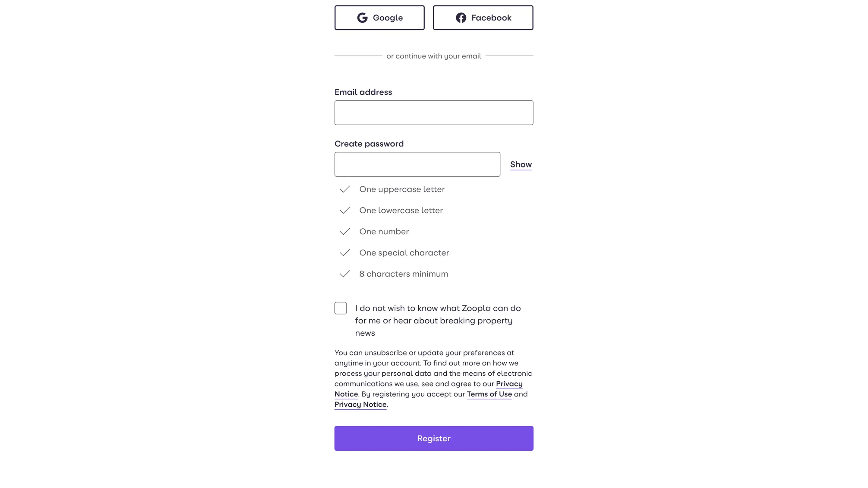
Task: Click the special character checkmark icon
Action: pos(345,253)
